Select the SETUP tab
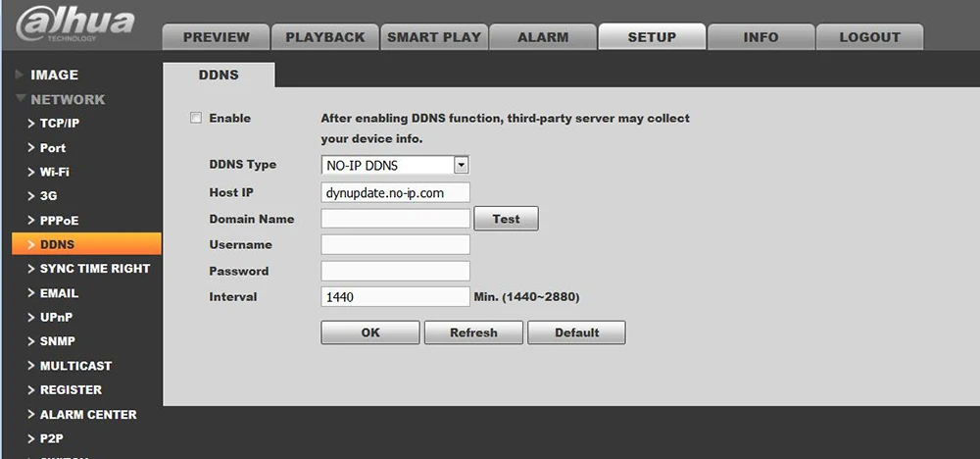Image resolution: width=980 pixels, height=459 pixels. 652,37
